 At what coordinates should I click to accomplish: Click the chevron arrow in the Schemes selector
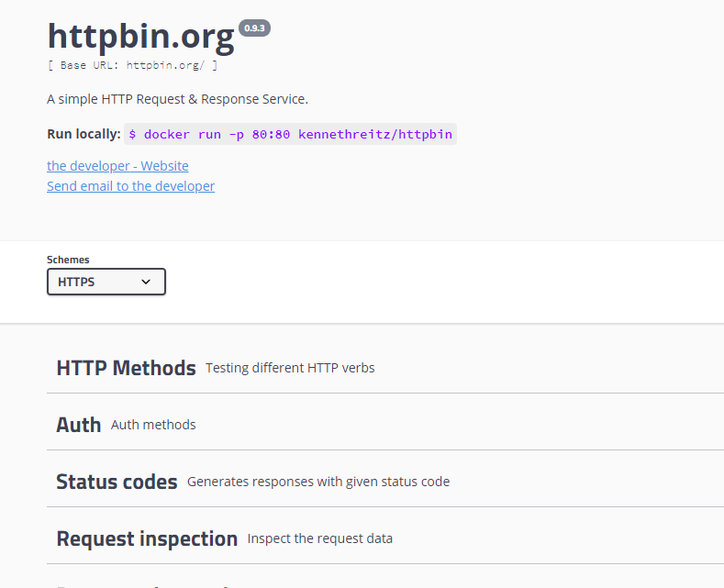click(146, 282)
